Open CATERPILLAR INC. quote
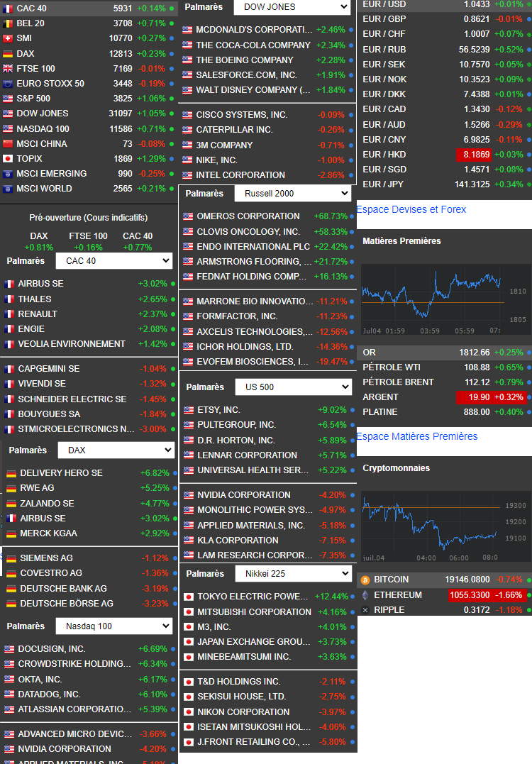Viewport: 532px width, 764px height. pyautogui.click(x=234, y=130)
